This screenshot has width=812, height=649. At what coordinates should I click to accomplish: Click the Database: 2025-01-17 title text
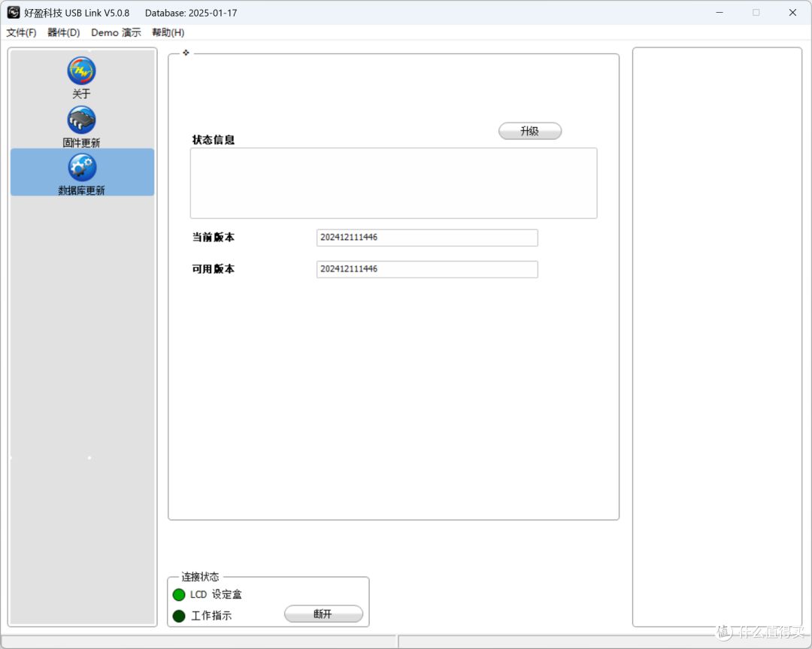[x=191, y=13]
